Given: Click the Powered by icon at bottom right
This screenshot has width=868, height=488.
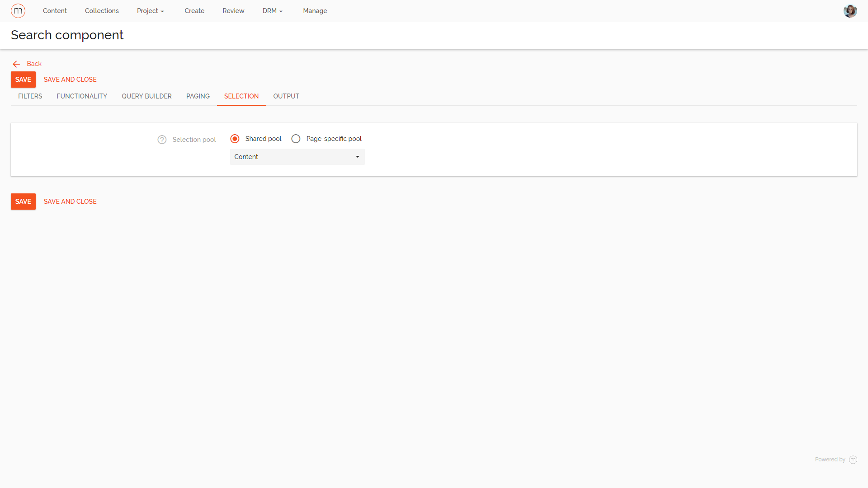Looking at the screenshot, I should coord(854,460).
